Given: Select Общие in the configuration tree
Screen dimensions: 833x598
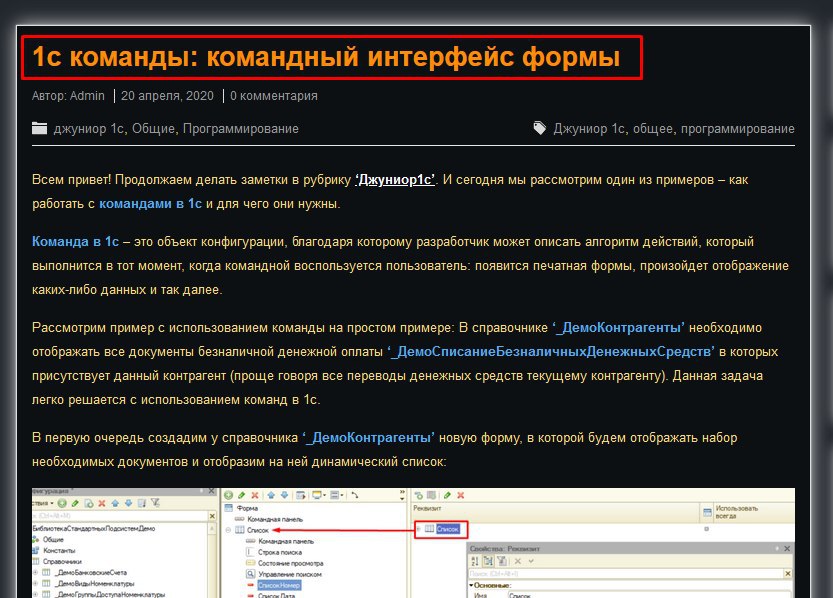Looking at the screenshot, I should [x=53, y=540].
